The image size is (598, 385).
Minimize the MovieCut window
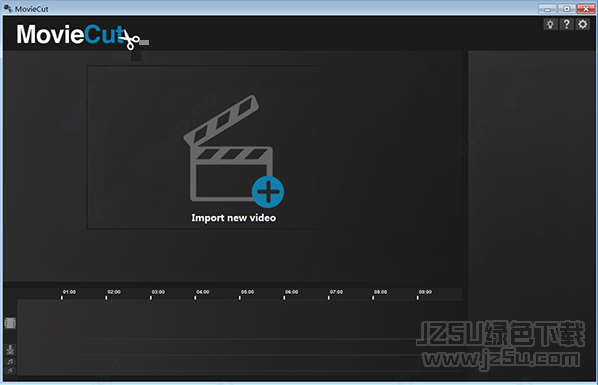548,8
